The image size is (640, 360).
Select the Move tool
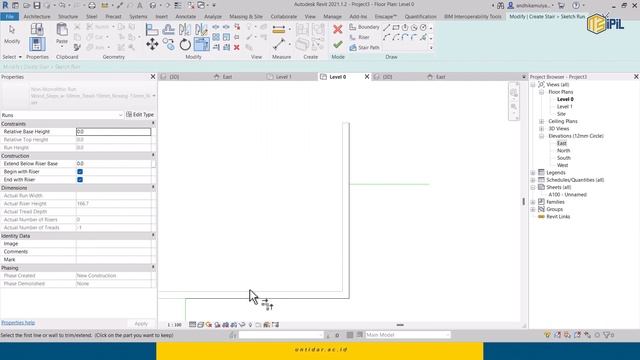[x=152, y=44]
